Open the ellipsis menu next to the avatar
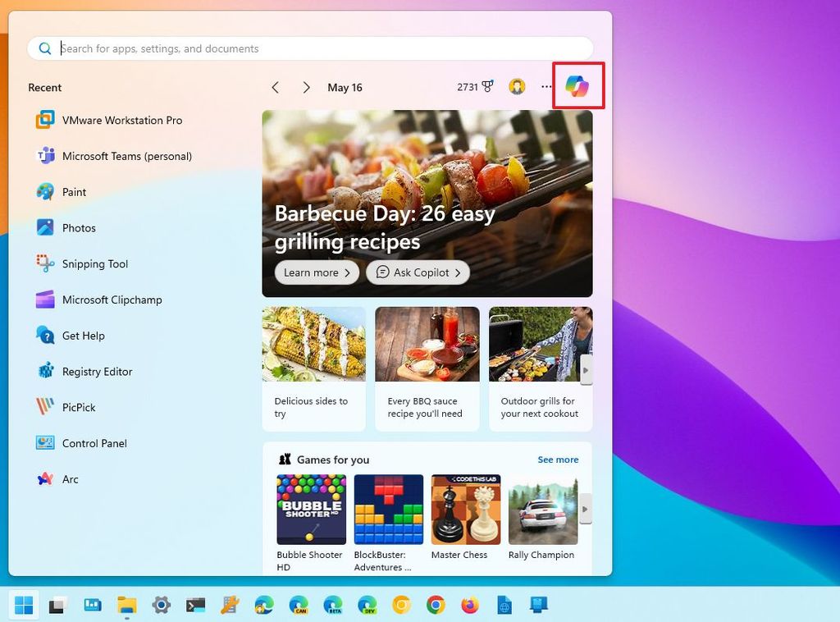Viewport: 840px width, 622px height. pyautogui.click(x=546, y=86)
